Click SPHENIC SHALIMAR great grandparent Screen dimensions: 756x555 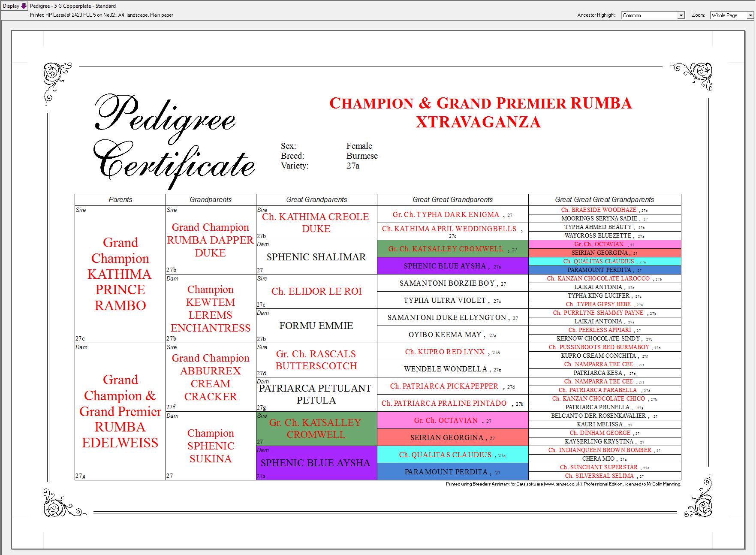click(x=316, y=257)
